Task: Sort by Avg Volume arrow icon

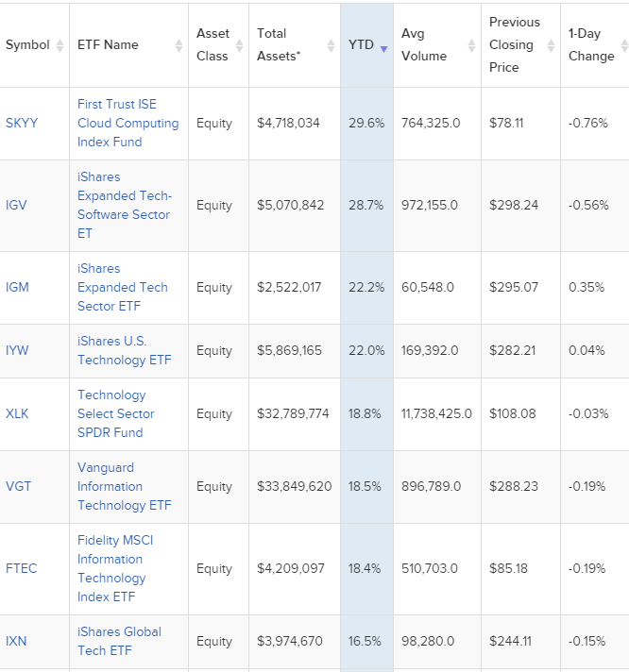Action: coord(472,45)
